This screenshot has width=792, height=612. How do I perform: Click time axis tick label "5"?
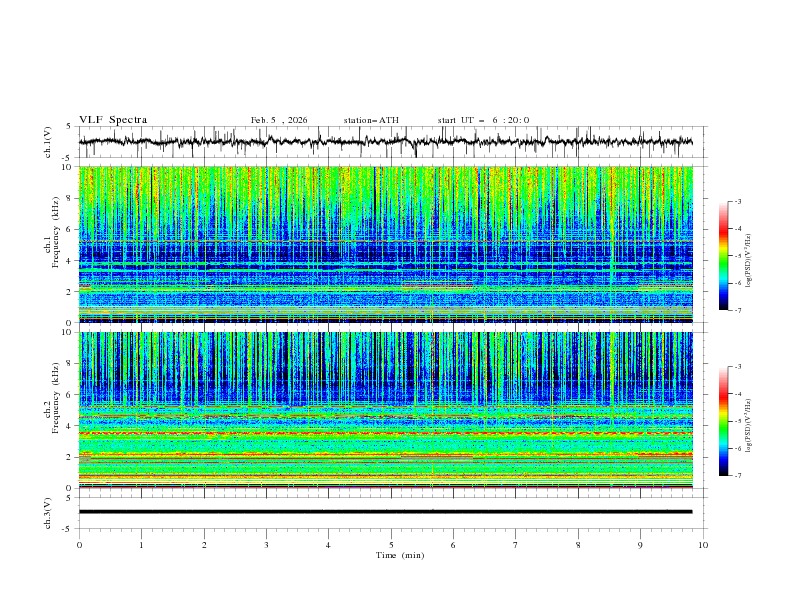click(x=391, y=545)
